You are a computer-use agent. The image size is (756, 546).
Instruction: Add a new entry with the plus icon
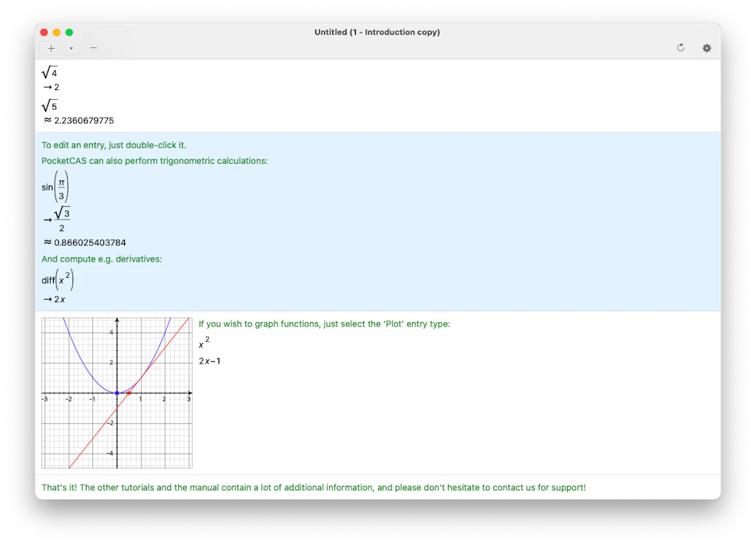tap(50, 47)
